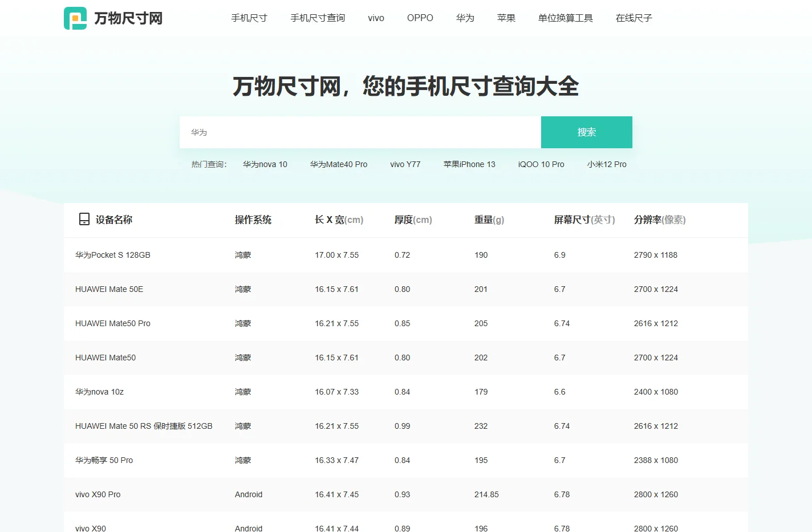Open the HUAWEI Mate50 row
Screen dimensions: 812x532
click(406, 358)
